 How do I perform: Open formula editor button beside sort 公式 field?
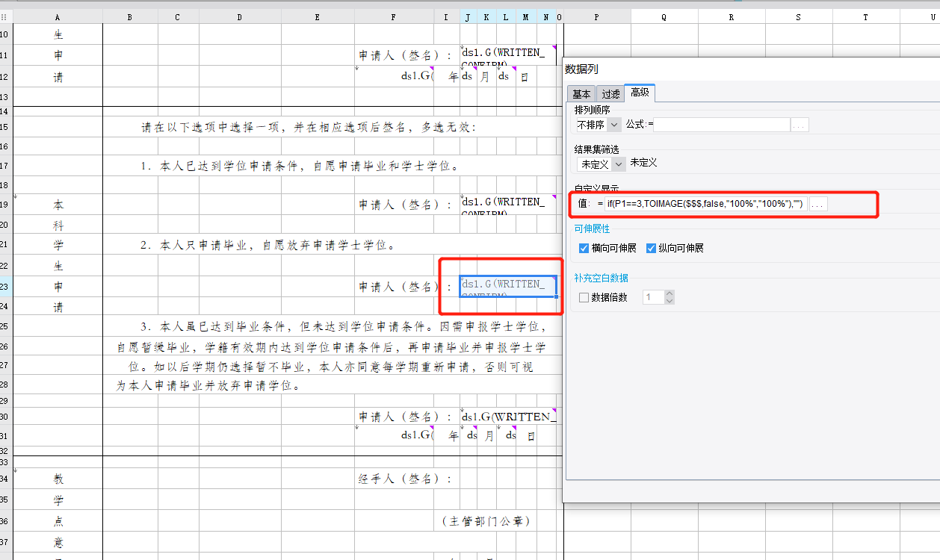click(800, 125)
